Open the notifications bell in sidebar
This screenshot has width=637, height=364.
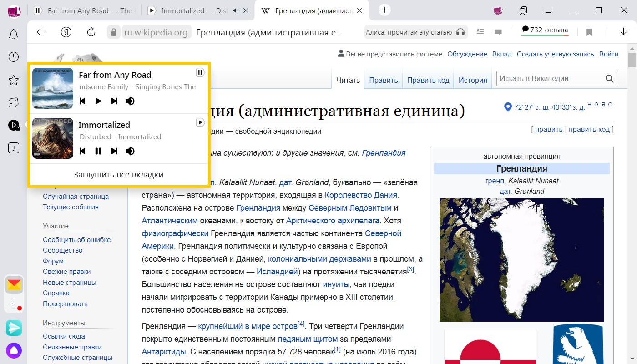tap(14, 34)
